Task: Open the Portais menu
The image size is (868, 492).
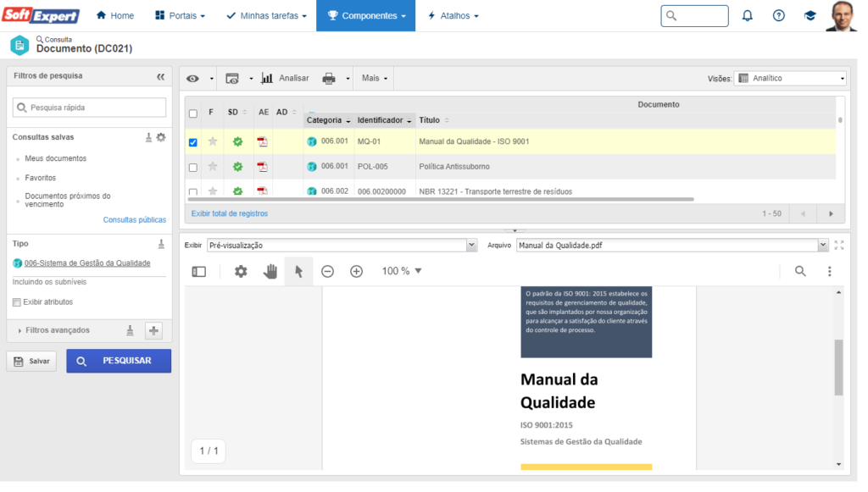Action: click(181, 16)
